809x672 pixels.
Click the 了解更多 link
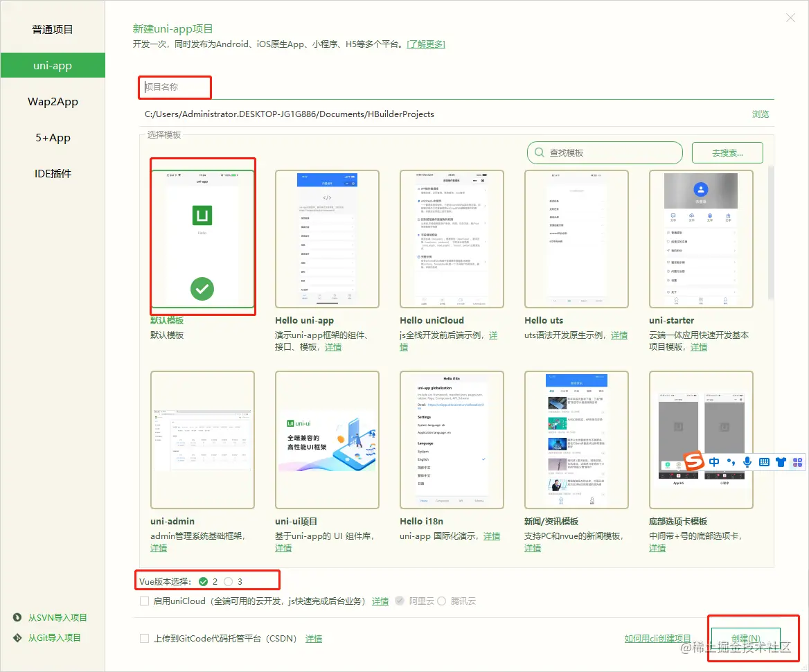coord(426,44)
